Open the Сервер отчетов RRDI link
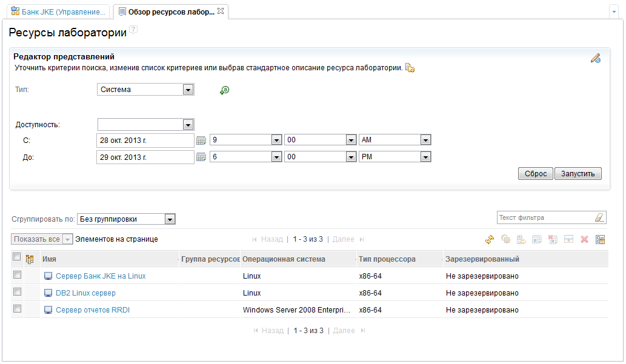Viewport: 626px width, 364px height. tap(92, 310)
